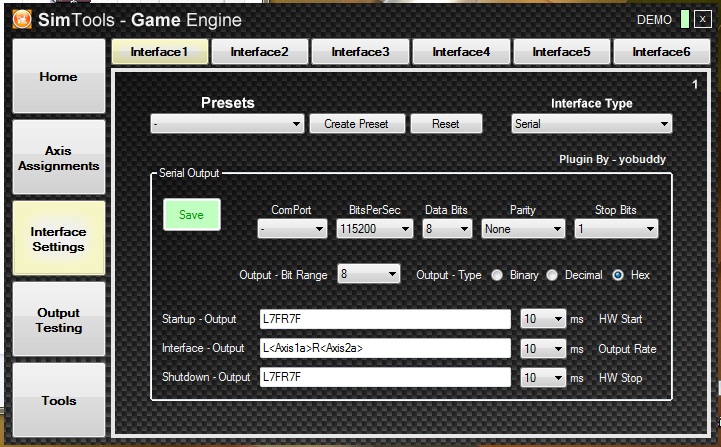The image size is (721, 447).
Task: Select Hex output type
Action: tap(618, 275)
